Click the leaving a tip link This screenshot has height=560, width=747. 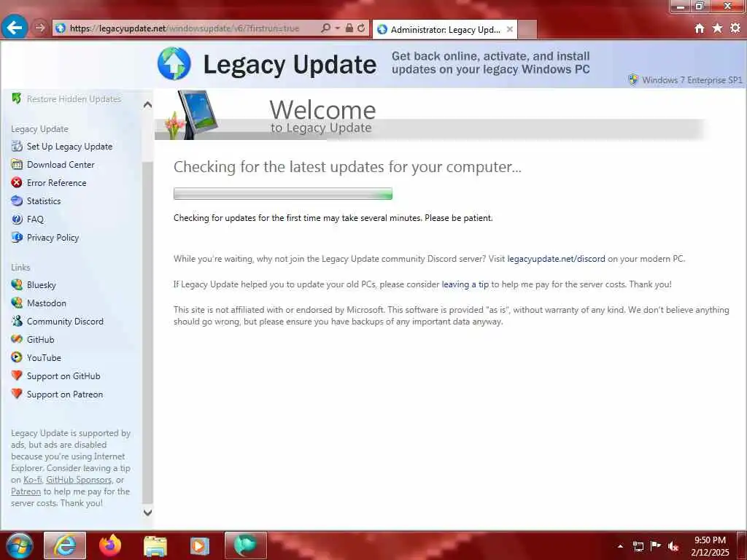pos(465,284)
